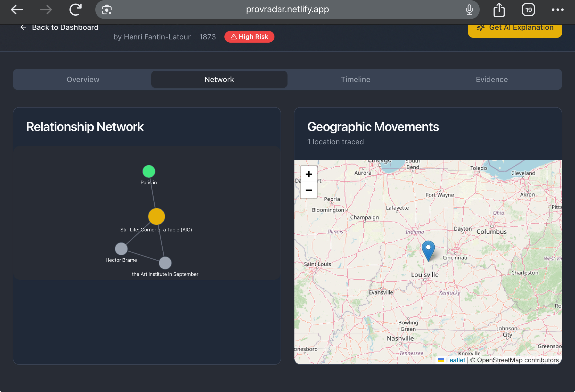
Task: Select the yellow Still Life artwork node
Action: click(157, 217)
